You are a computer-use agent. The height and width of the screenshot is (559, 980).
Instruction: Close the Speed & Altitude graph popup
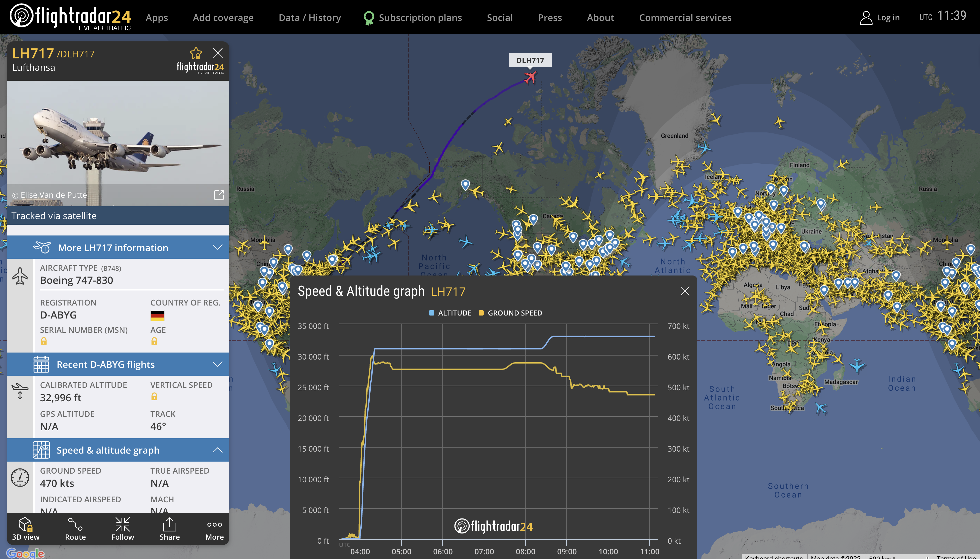(685, 291)
